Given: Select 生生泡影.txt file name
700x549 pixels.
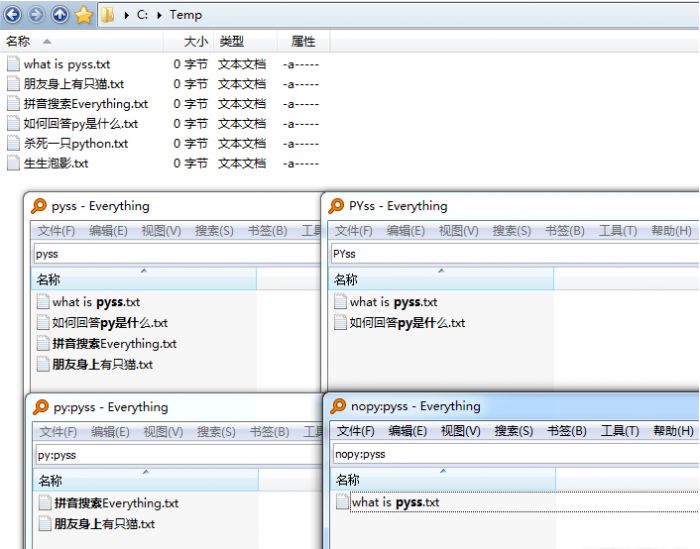Looking at the screenshot, I should coord(56,163).
